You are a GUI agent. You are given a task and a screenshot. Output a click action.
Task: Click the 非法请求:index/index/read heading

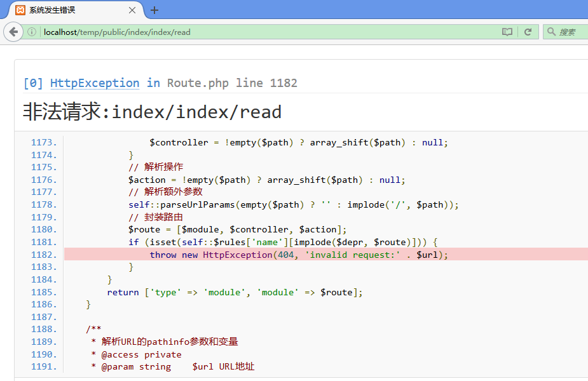(x=153, y=112)
